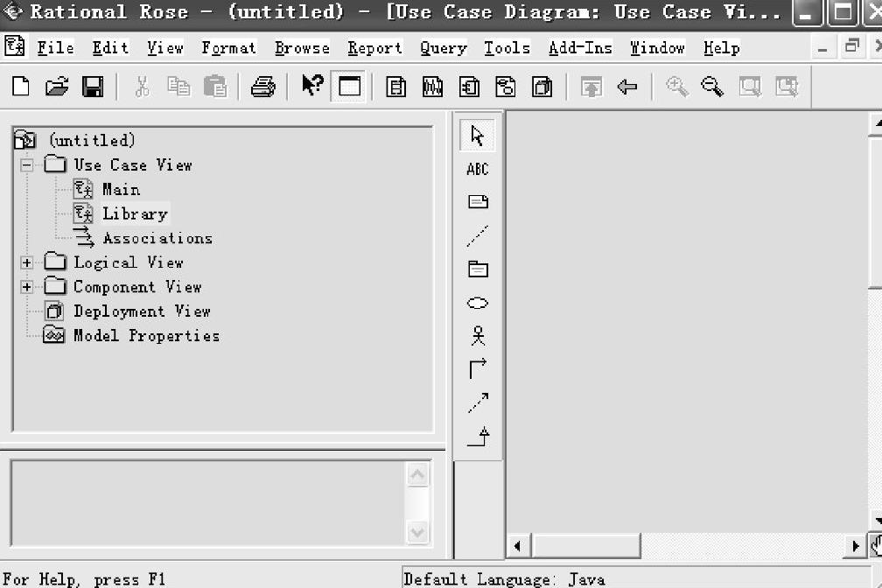This screenshot has height=588, width=882.
Task: Open the Browse menu
Action: [302, 48]
